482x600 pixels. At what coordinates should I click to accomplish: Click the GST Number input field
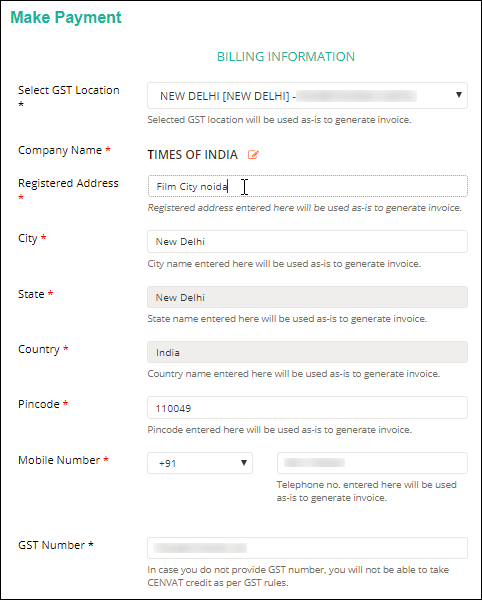pos(307,548)
